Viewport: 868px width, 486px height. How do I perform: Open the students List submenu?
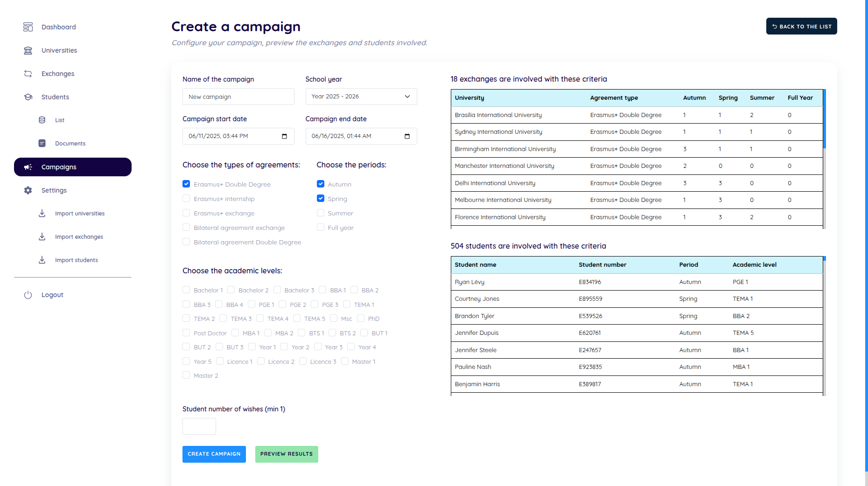coord(60,120)
